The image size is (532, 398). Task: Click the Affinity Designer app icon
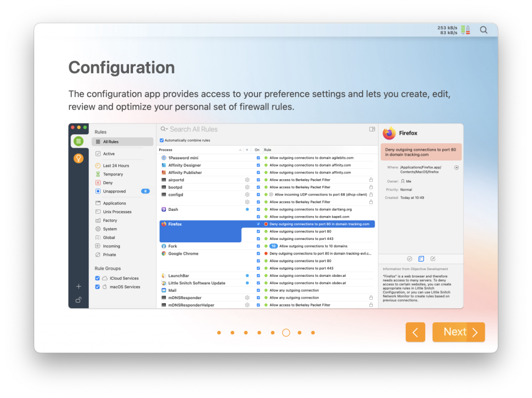(x=164, y=165)
